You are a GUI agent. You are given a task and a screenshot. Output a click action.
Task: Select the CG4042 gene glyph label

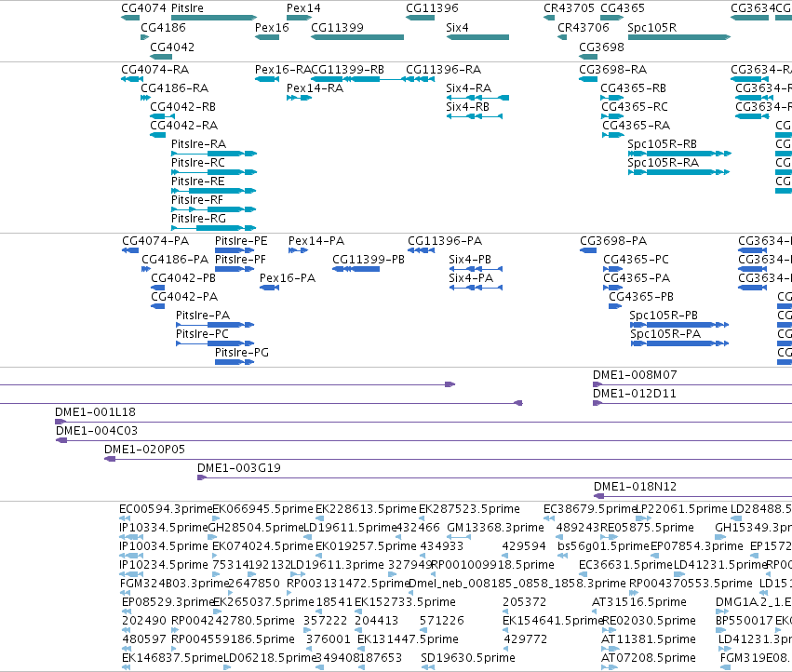172,47
